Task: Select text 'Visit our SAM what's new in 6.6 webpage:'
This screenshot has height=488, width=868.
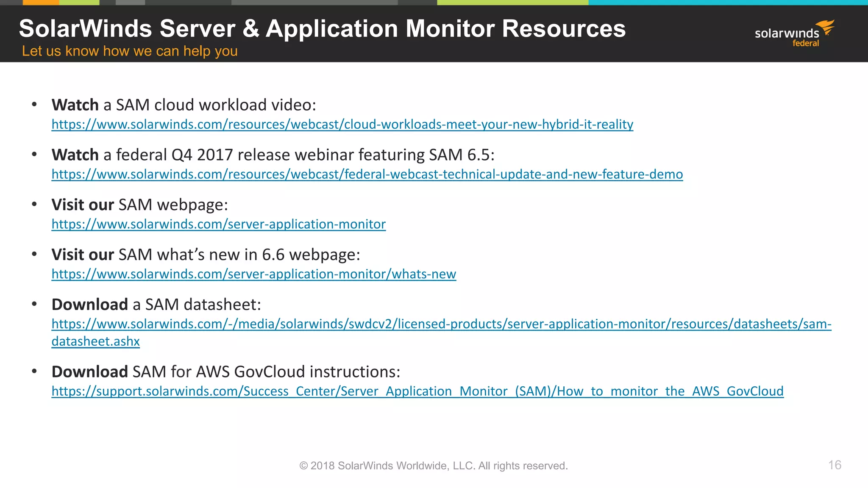Action: (206, 255)
